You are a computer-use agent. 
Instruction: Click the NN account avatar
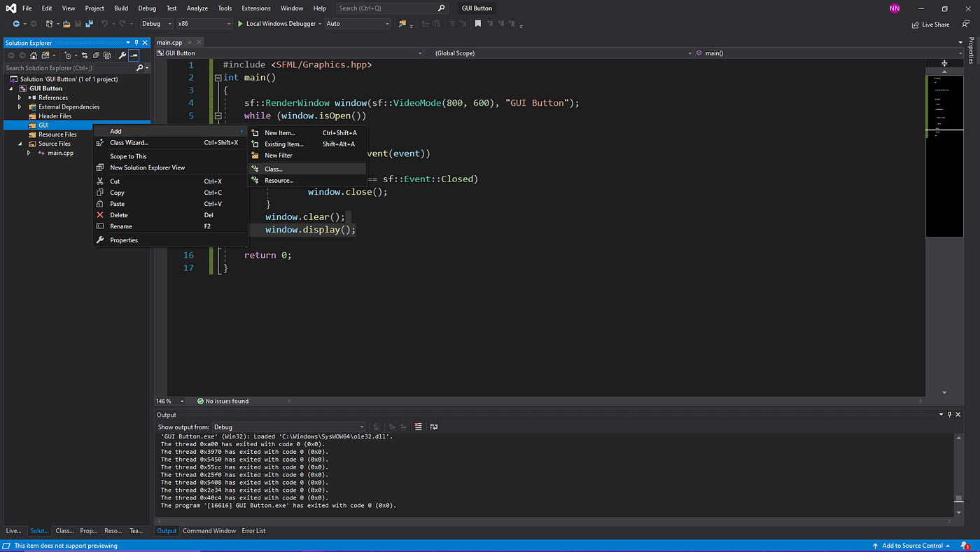click(x=895, y=8)
